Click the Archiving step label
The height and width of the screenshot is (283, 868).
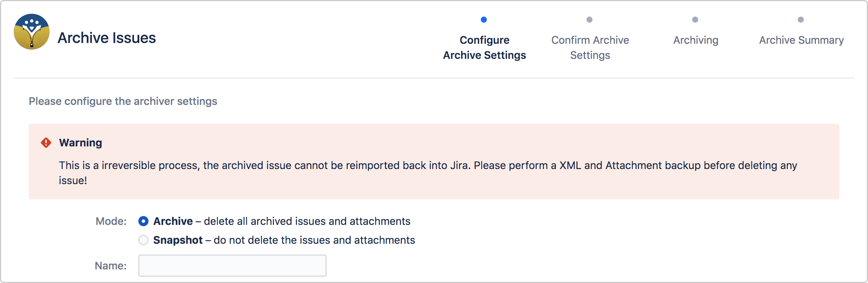pyautogui.click(x=695, y=40)
